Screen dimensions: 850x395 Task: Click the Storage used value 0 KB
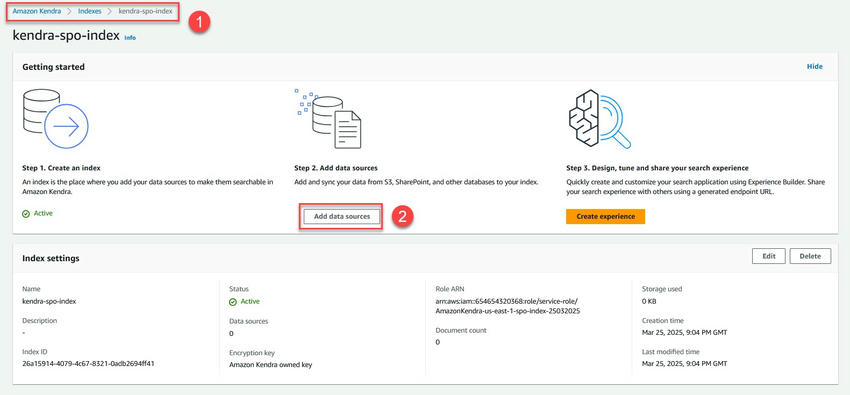tap(649, 301)
